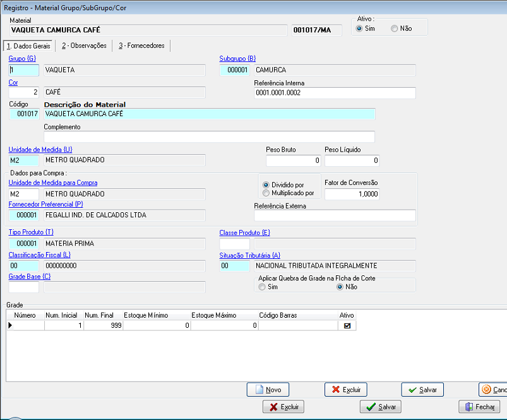
Task: Click the Estoque Mínimo cell
Action: pyautogui.click(x=157, y=326)
